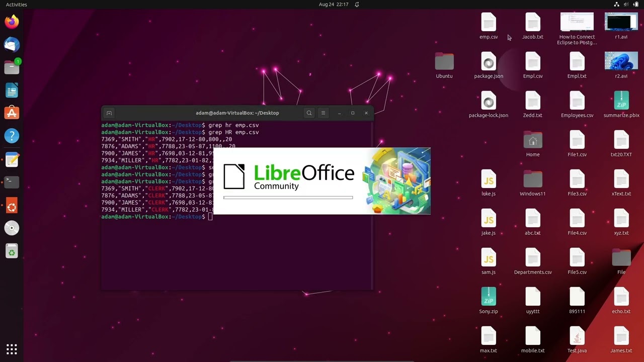Select the Employees.csv desktop file
This screenshot has height=362, width=644.
pyautogui.click(x=577, y=105)
